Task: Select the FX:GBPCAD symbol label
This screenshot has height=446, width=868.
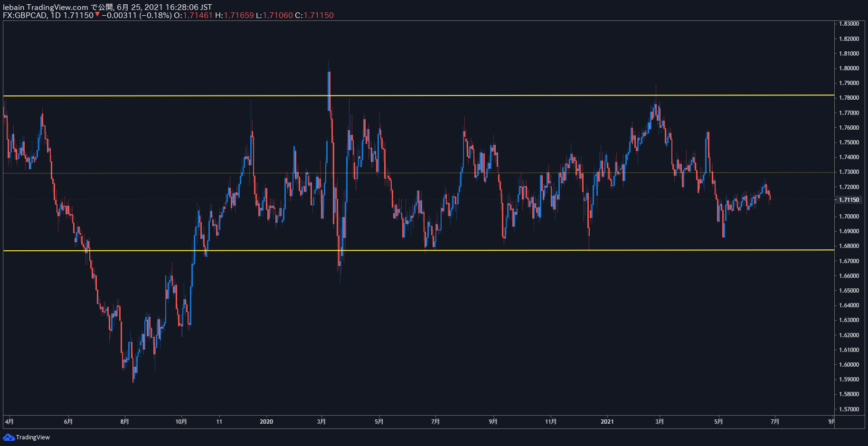Action: point(25,15)
